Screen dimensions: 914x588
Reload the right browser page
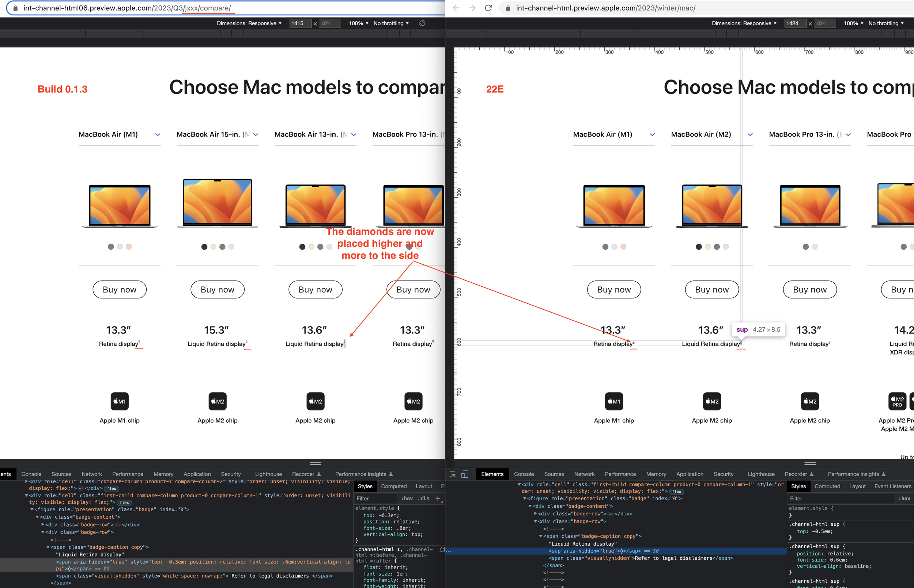pyautogui.click(x=488, y=8)
